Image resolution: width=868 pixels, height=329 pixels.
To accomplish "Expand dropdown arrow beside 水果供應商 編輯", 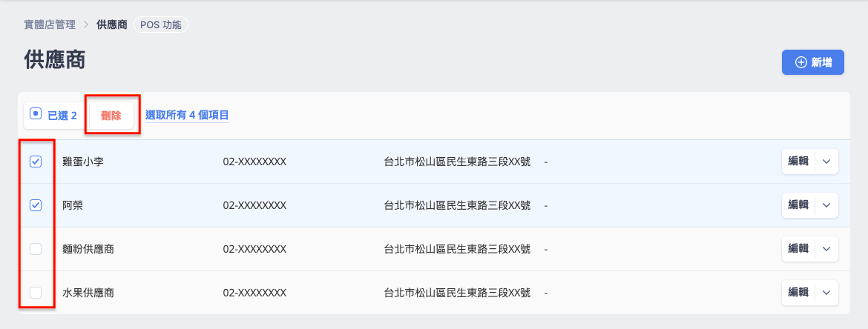I will coord(826,293).
